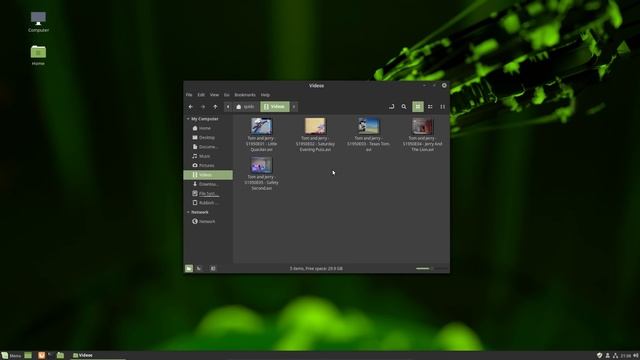Select the Texas Tom video thumbnail
640x360 pixels.
[x=369, y=126]
